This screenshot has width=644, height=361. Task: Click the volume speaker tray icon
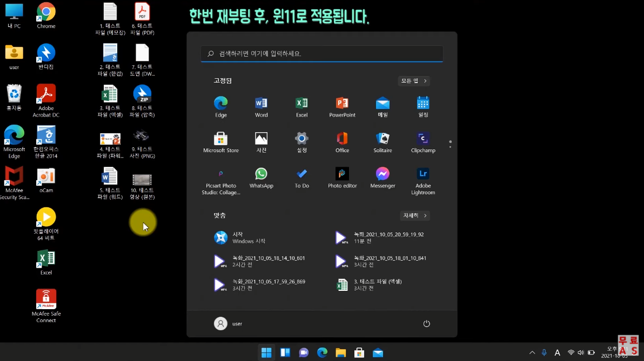tap(581, 352)
